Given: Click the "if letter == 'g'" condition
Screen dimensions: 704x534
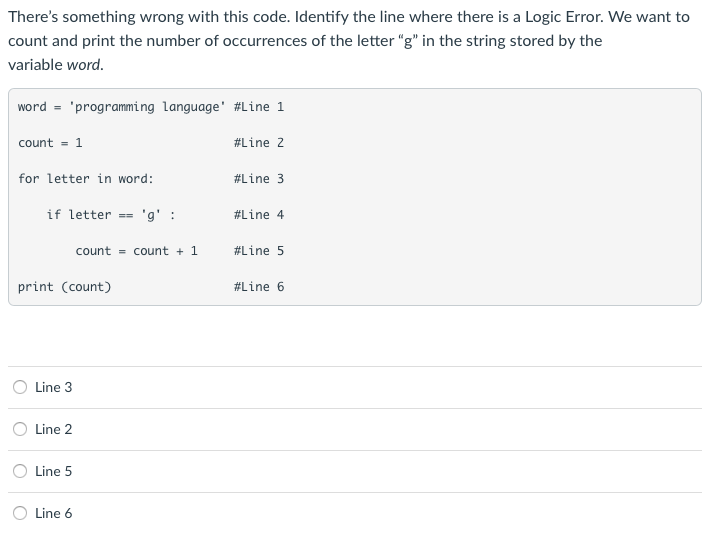Looking at the screenshot, I should coord(111,215).
